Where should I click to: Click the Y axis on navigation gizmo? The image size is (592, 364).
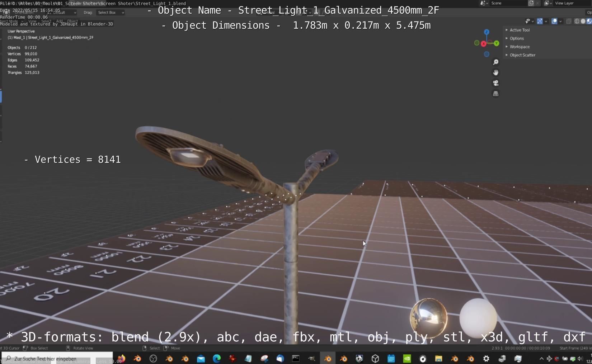(497, 43)
